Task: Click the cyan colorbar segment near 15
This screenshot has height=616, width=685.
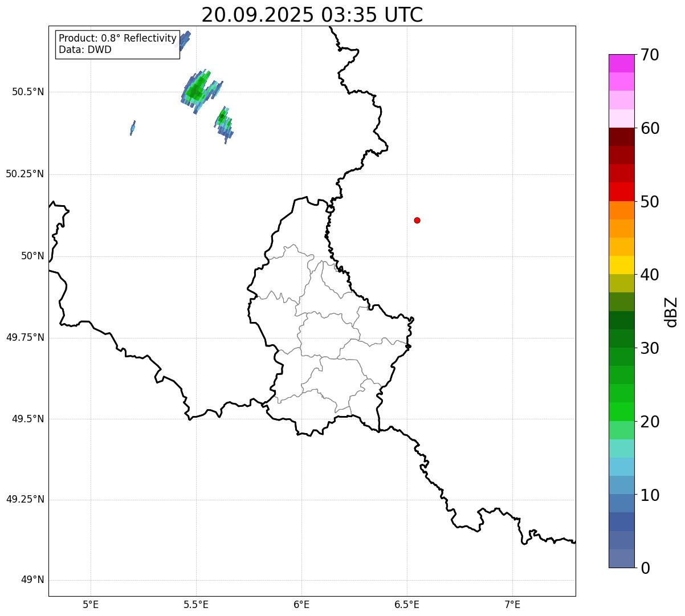Action: (621, 467)
